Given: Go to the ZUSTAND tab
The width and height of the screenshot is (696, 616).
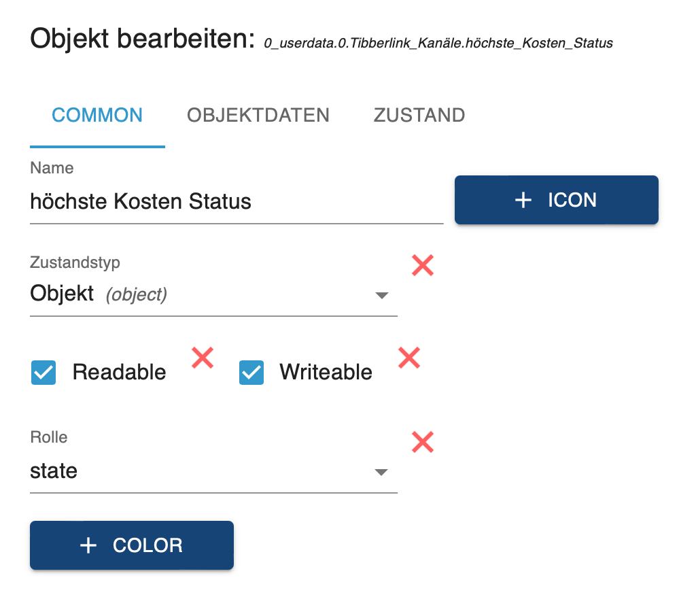Looking at the screenshot, I should coord(419,115).
